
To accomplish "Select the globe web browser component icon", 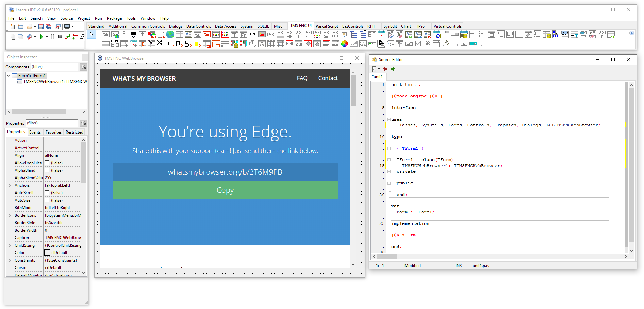I will 170,34.
